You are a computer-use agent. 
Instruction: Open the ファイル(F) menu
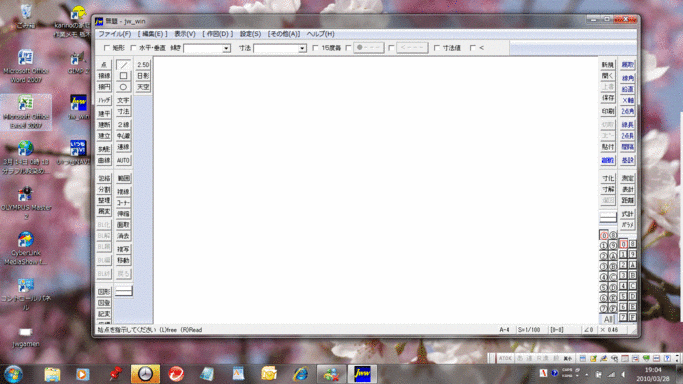point(115,34)
